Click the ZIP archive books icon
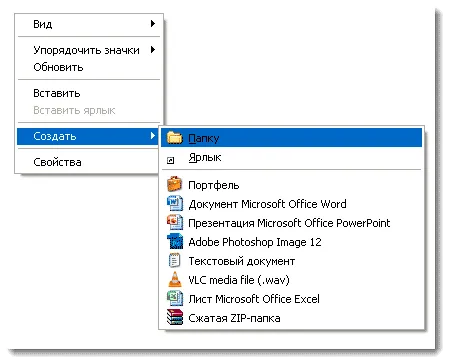Image resolution: width=450 pixels, height=364 pixels. (175, 317)
